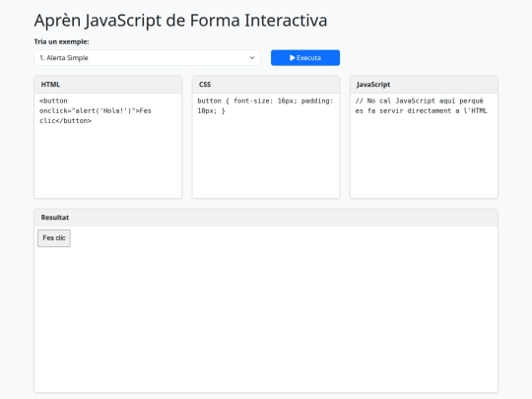
Task: Focus the JavaScript code editor area
Action: coord(424,146)
